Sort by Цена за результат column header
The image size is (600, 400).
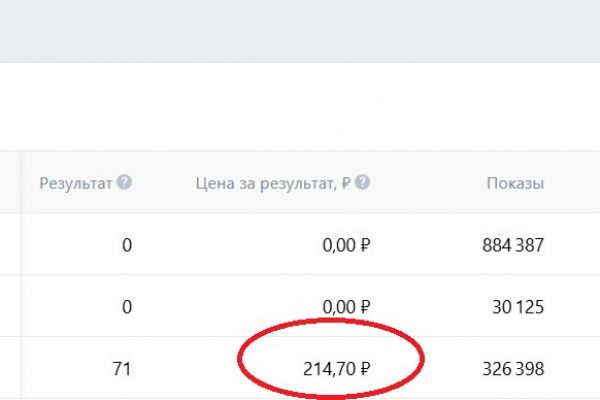(272, 183)
